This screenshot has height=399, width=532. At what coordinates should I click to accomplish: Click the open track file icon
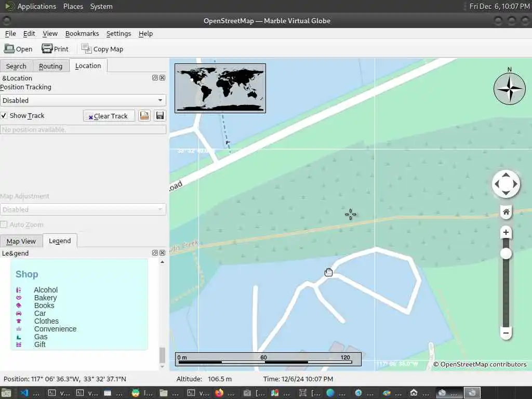[144, 116]
